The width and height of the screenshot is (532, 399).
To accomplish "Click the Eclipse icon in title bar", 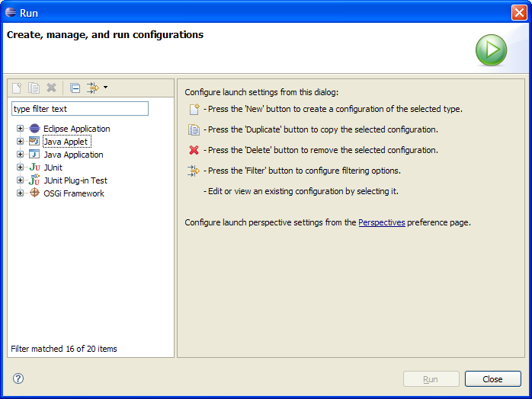I will pyautogui.click(x=11, y=12).
